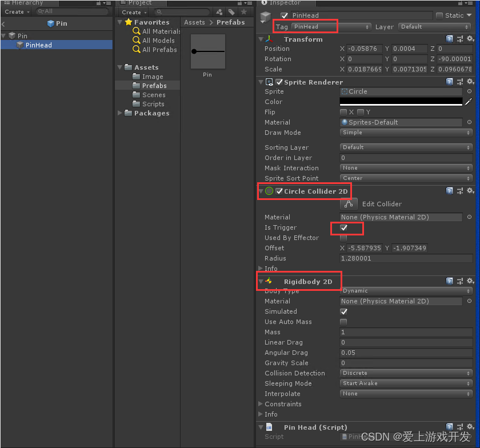480x448 pixels.
Task: Switch to the Project tab
Action: tap(140, 3)
